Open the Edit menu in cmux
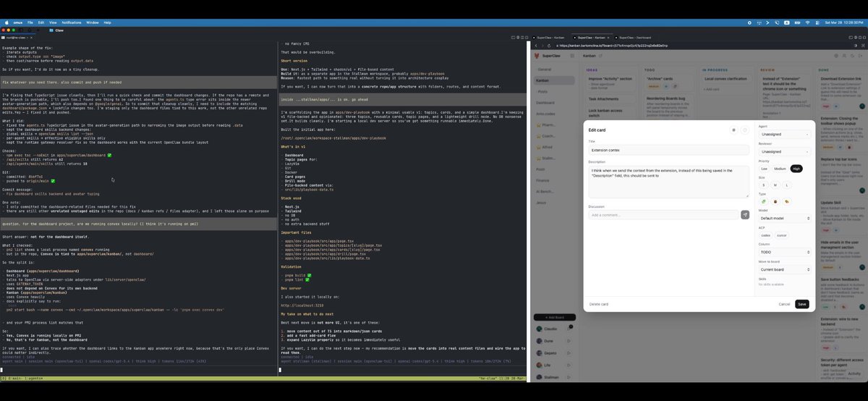The height and width of the screenshot is (401, 868). pos(41,22)
